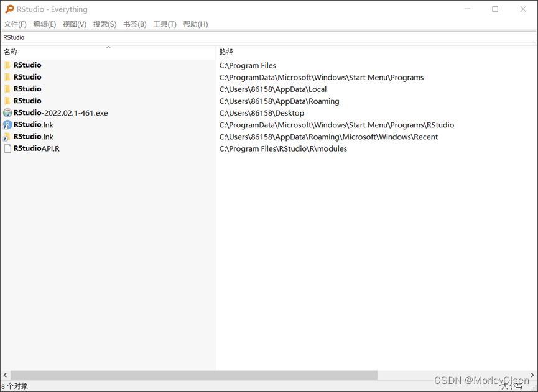Image resolution: width=538 pixels, height=392 pixels.
Task: Select RStudio folder name in AppData\Local row
Action: tap(27, 89)
